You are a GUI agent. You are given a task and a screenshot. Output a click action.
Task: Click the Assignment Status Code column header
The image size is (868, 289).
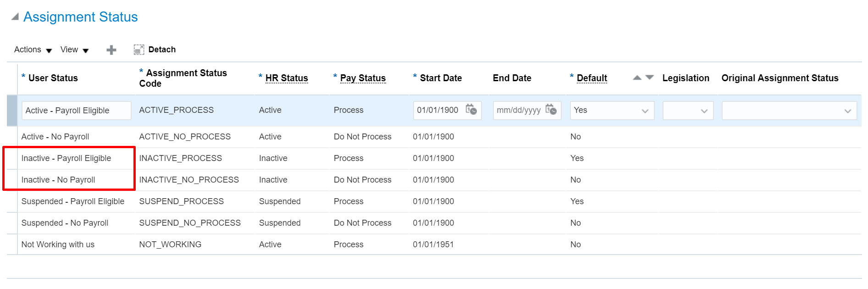click(x=183, y=78)
